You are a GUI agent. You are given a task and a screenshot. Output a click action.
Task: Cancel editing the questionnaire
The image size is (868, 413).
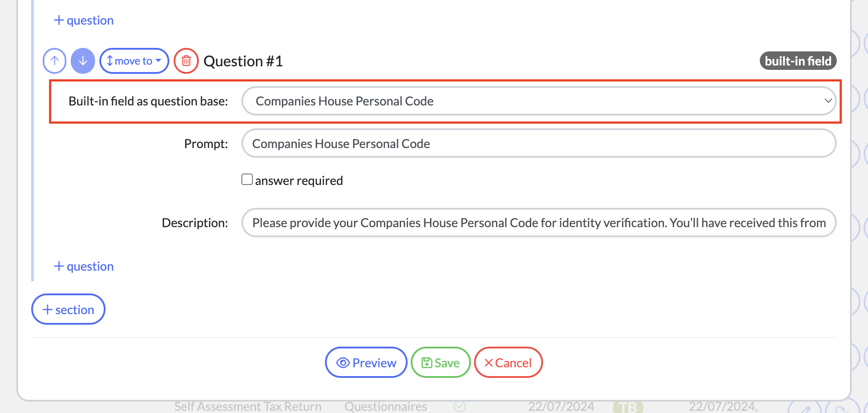tap(508, 363)
